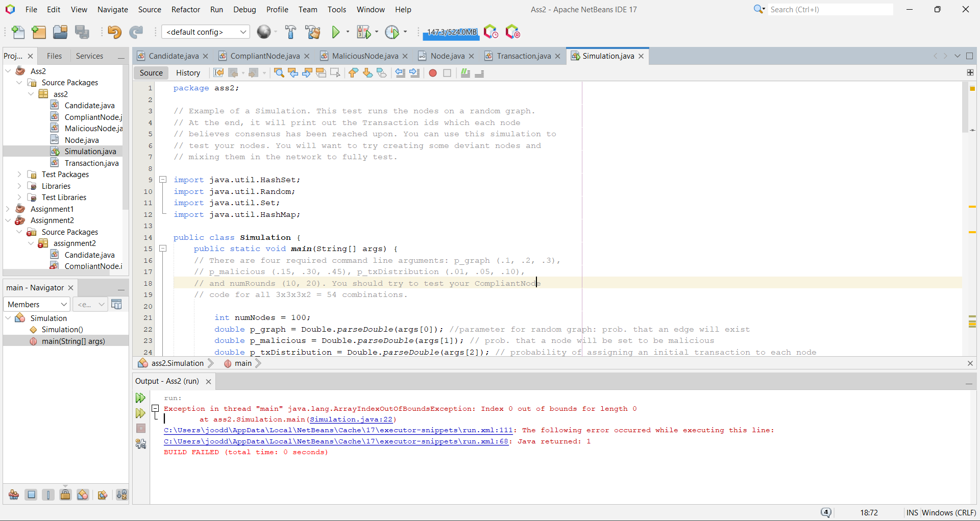Shift the current line right
Viewport: 980px width, 521px height.
[x=414, y=73]
